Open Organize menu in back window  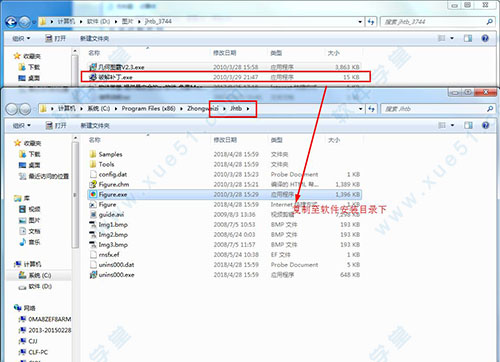click(x=21, y=39)
